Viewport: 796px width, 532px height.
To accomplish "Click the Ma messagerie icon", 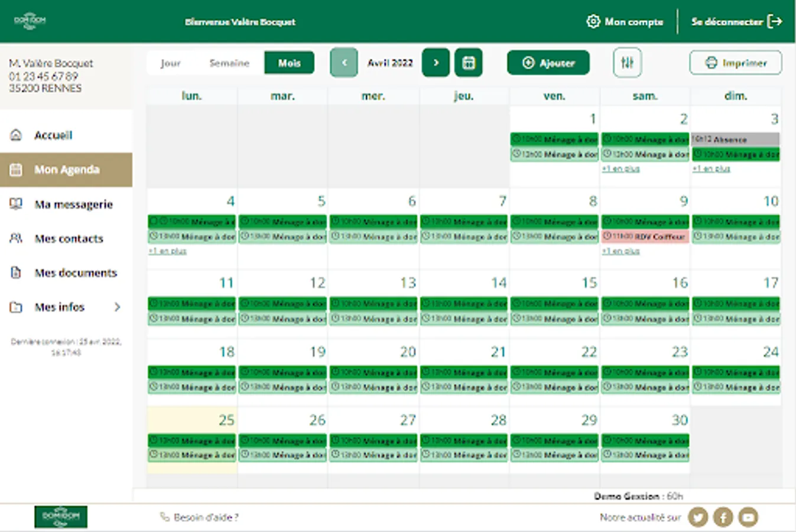I will coord(17,204).
